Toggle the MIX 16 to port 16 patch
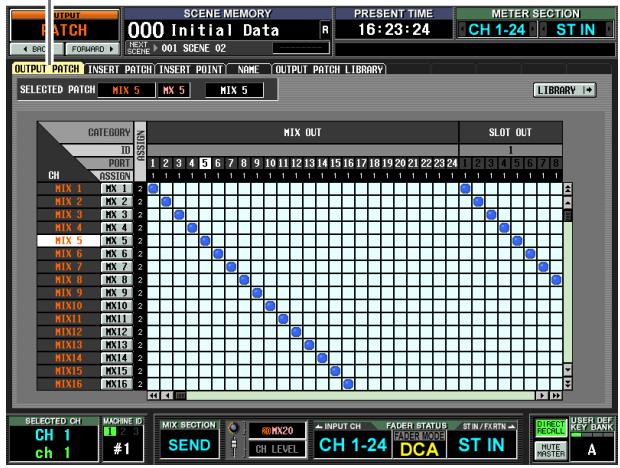Screen dimensions: 620x468 pos(348,384)
